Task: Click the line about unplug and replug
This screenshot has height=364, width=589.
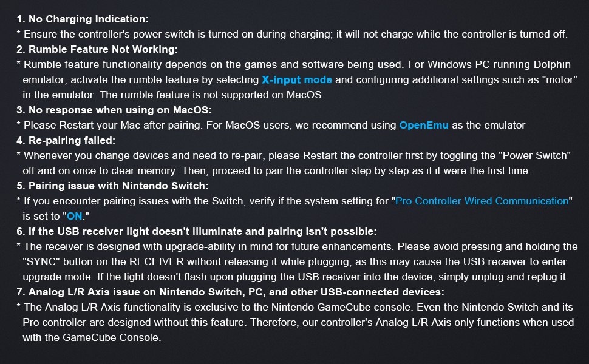Action: tap(296, 277)
